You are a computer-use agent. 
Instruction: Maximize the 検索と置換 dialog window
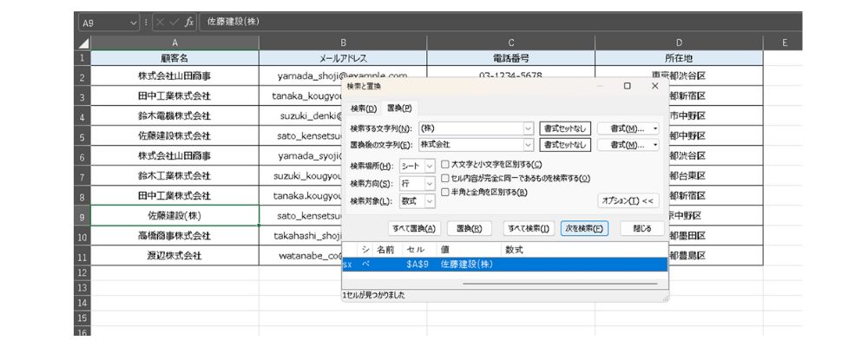click(x=627, y=86)
